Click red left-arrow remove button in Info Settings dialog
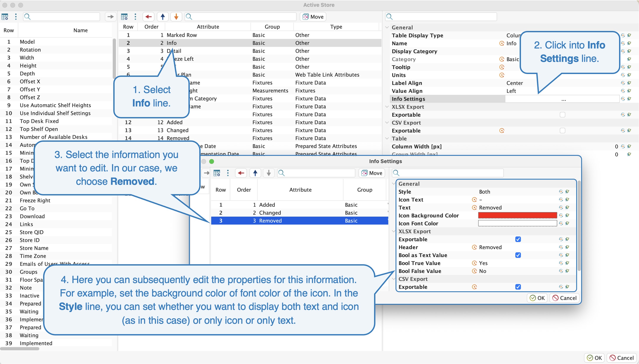Viewport: 639px width, 364px height. tap(241, 173)
